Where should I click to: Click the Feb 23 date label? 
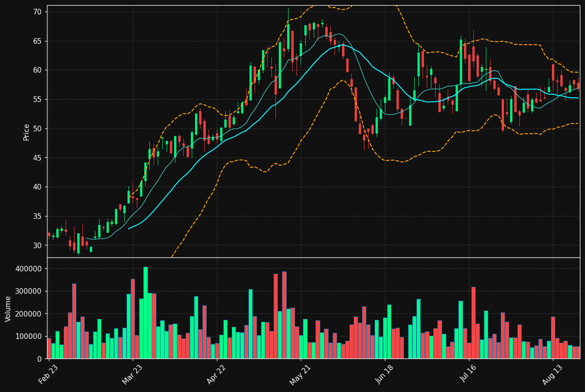(x=49, y=374)
